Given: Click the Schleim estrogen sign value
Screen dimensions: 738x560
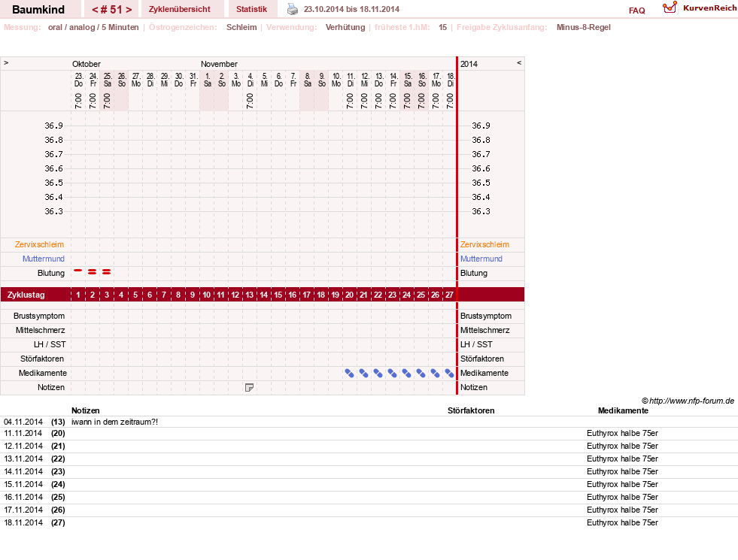Looking at the screenshot, I should coord(241,27).
